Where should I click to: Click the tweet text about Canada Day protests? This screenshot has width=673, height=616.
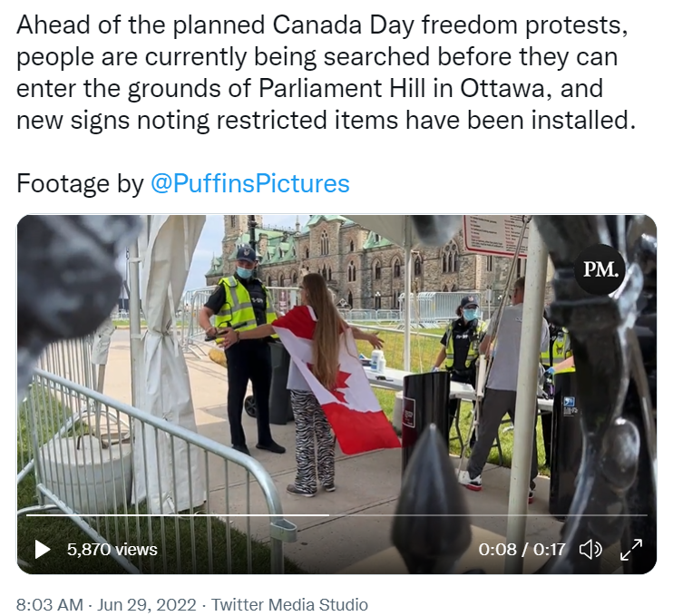327,72
